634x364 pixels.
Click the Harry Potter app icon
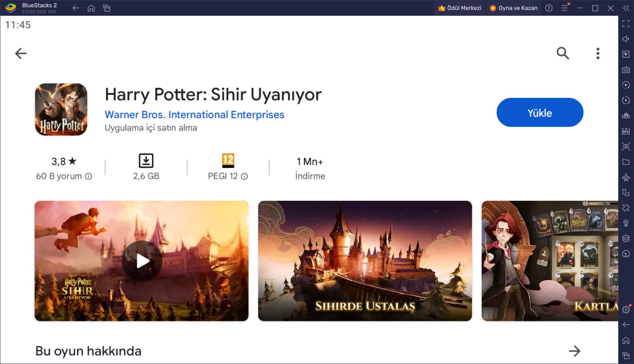(61, 109)
